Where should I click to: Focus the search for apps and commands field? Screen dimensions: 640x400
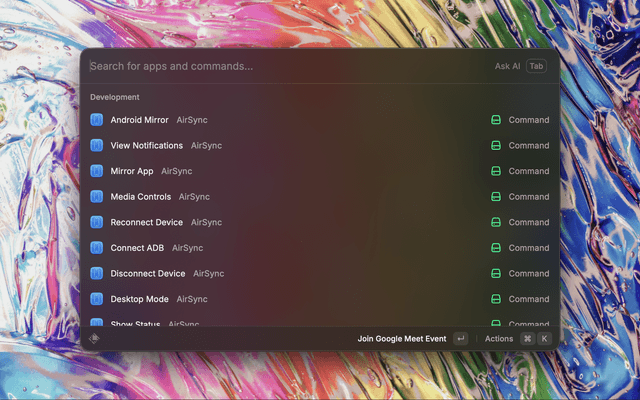(280, 66)
